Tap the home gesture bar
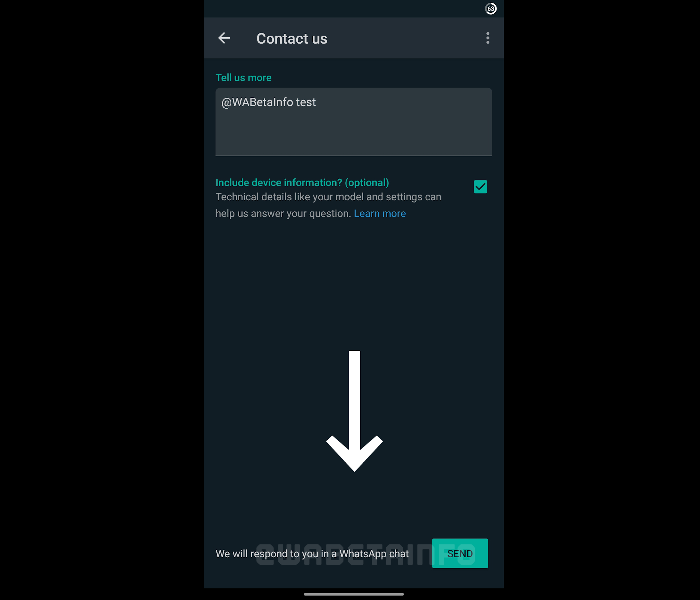This screenshot has width=700, height=600. click(x=354, y=594)
